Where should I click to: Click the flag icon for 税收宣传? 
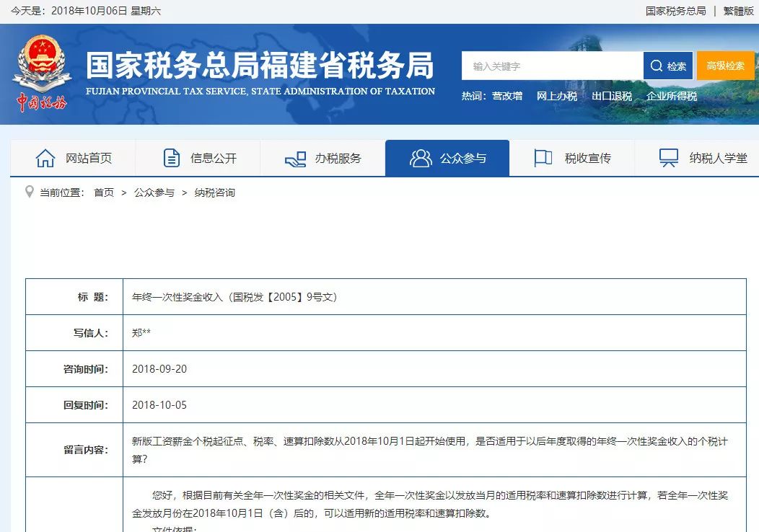(543, 158)
